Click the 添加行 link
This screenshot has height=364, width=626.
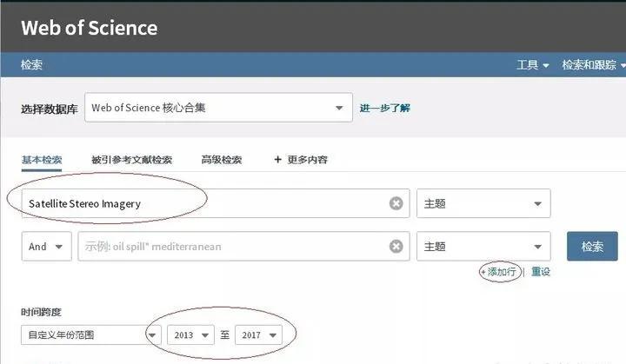(499, 272)
